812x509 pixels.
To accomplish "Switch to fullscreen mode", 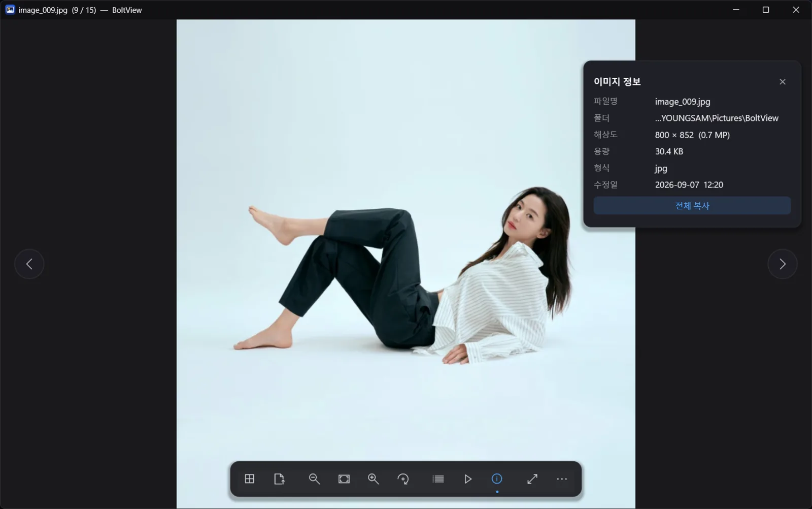I will (x=532, y=479).
